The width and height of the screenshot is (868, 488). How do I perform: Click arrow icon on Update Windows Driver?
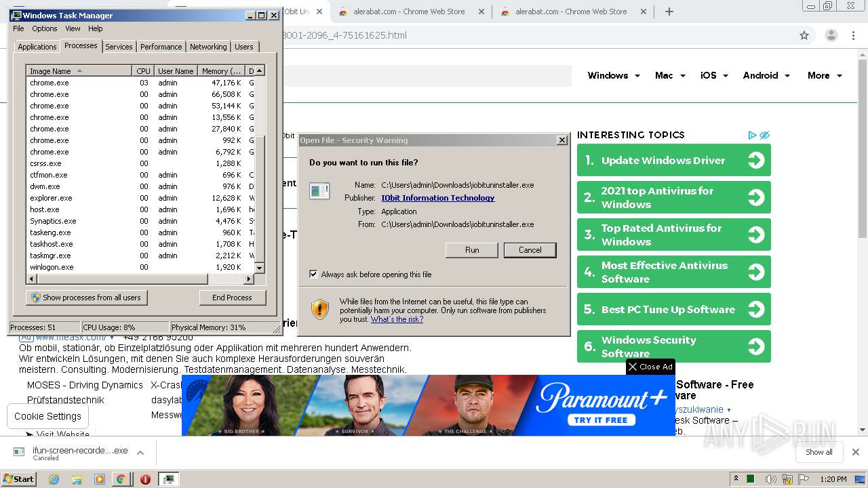coord(755,160)
